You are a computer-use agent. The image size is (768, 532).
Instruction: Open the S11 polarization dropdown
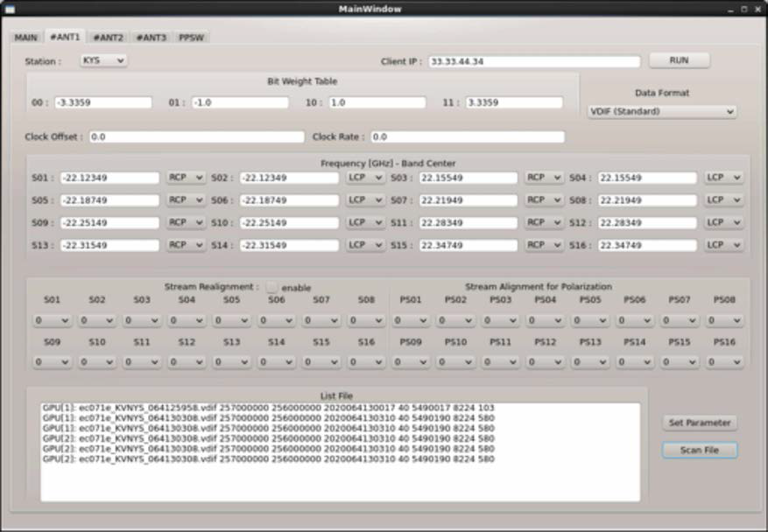tap(544, 222)
